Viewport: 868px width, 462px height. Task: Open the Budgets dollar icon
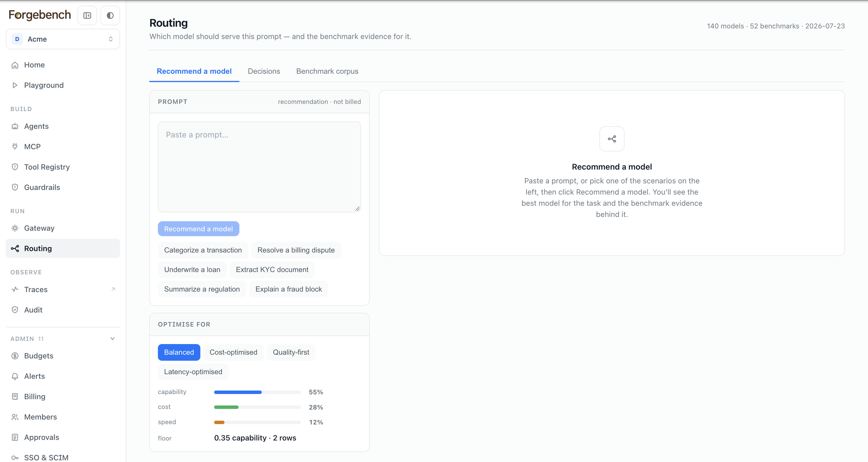(x=15, y=356)
